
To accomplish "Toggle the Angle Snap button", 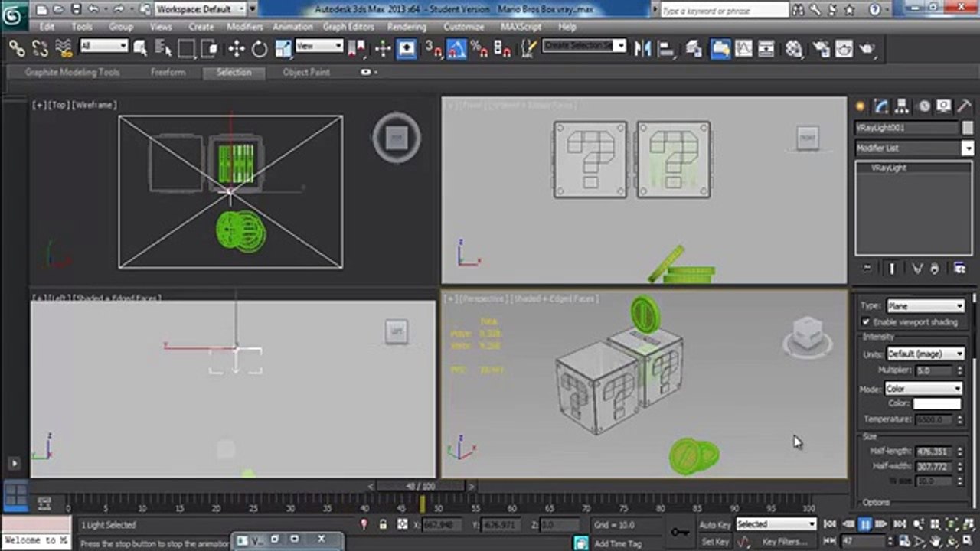I will pos(456,49).
